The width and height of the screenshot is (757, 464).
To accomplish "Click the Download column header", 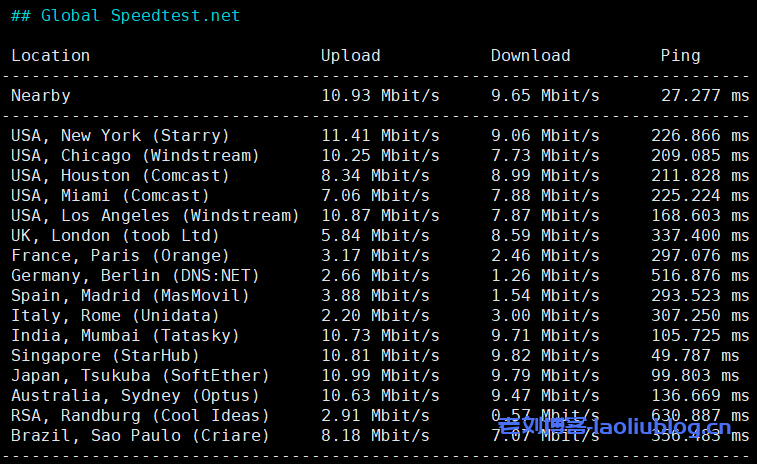I will pyautogui.click(x=530, y=55).
